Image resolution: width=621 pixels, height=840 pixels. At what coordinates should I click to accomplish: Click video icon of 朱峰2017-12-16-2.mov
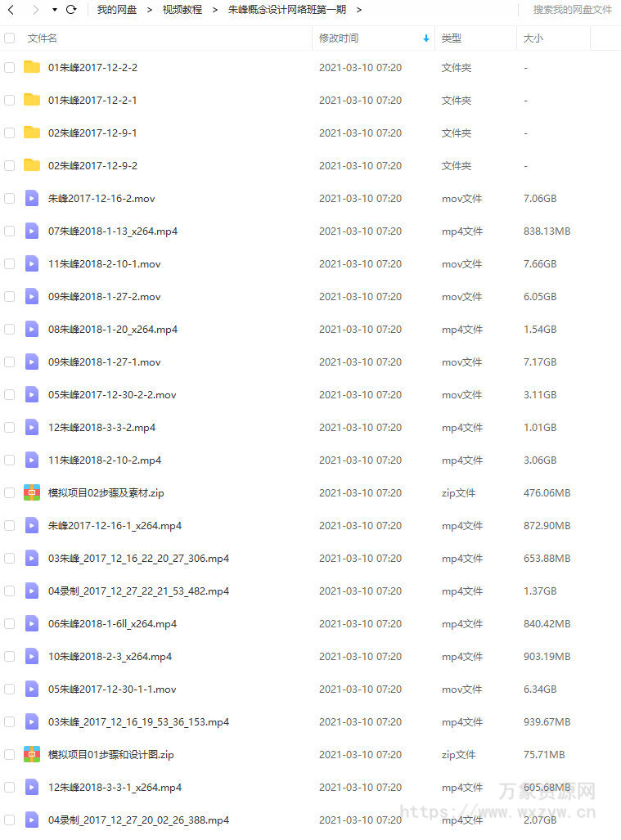point(32,198)
